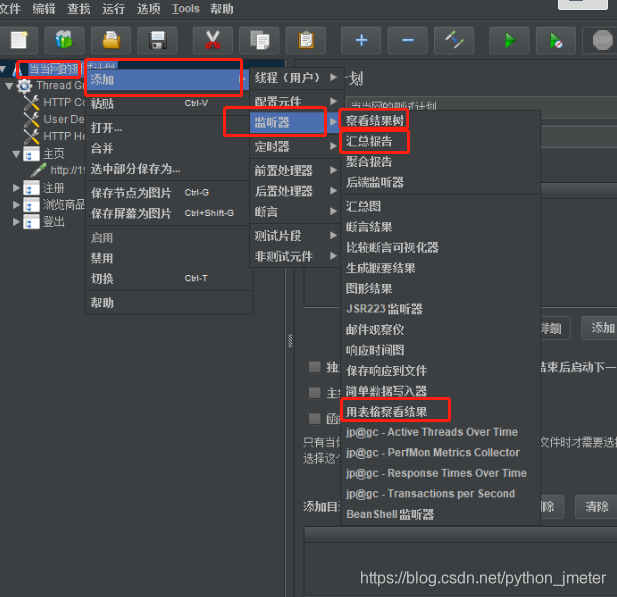The width and height of the screenshot is (617, 597).
Task: Click the Stop test icon
Action: click(602, 40)
